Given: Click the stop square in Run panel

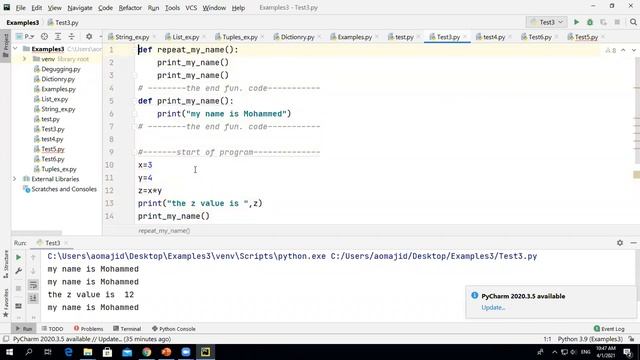Looking at the screenshot, I should coord(18,288).
